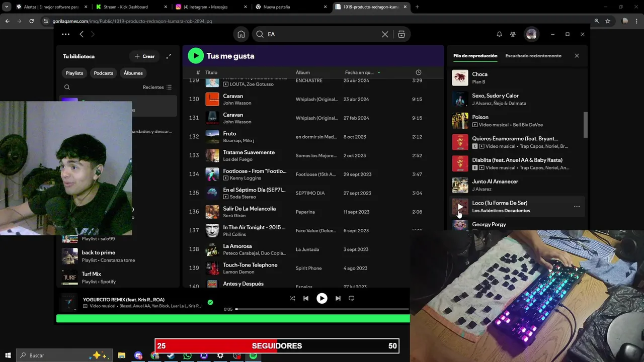The width and height of the screenshot is (644, 362).
Task: Skip to next track
Action: click(338, 298)
